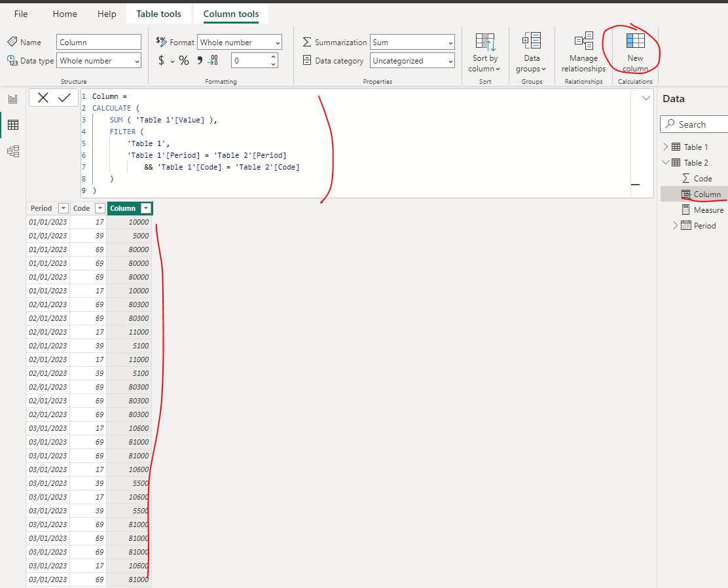Viewport: 728px width, 588px height.
Task: Select the Column field in Table 2
Action: [x=707, y=194]
